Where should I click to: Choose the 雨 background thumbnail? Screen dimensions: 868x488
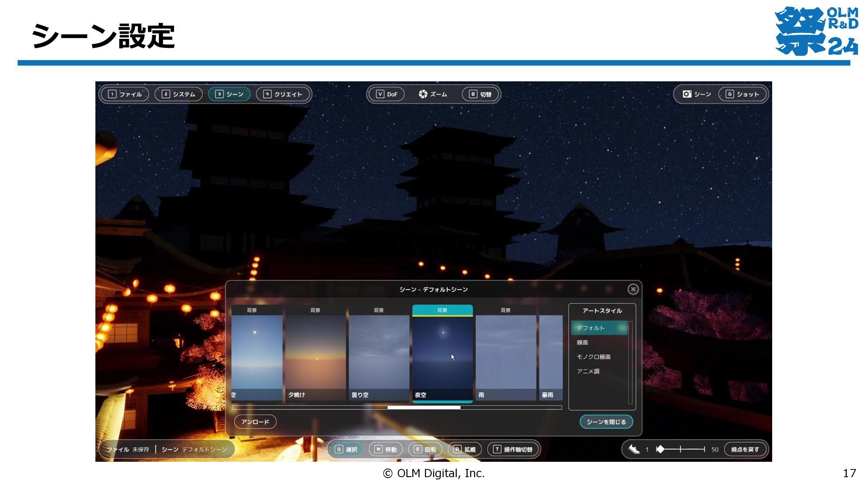(x=506, y=353)
